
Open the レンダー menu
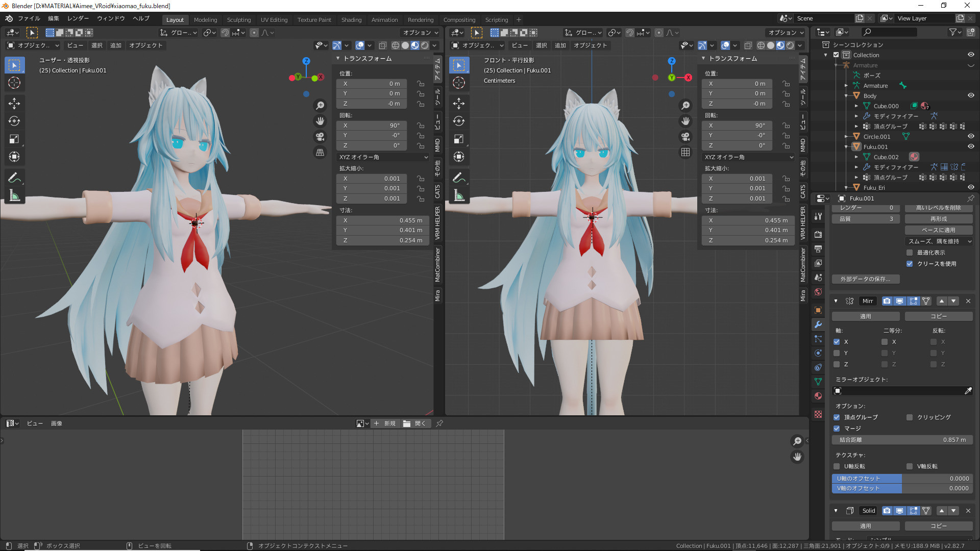78,18
